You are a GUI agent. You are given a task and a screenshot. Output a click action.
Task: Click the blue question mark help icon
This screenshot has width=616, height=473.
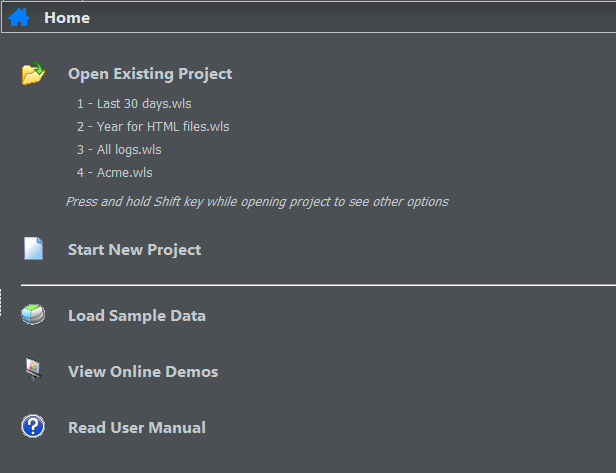[34, 427]
